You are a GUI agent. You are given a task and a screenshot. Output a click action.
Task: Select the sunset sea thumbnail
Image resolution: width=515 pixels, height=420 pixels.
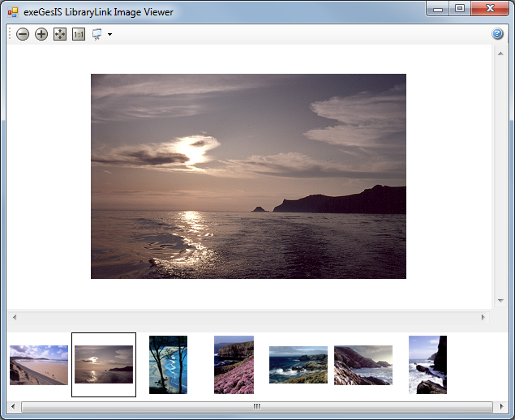(104, 364)
